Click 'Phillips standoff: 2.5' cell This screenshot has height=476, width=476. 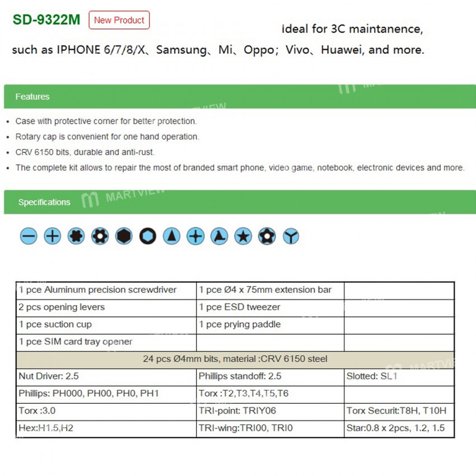[270, 376]
